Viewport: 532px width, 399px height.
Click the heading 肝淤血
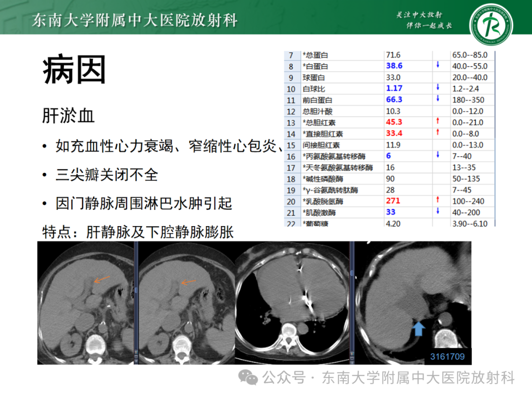(x=68, y=116)
